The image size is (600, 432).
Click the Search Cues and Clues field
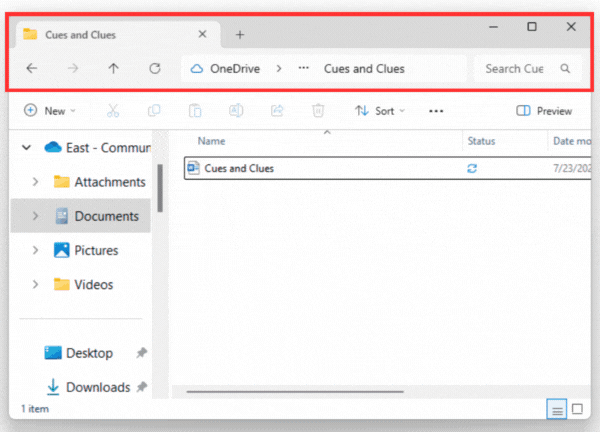point(516,69)
